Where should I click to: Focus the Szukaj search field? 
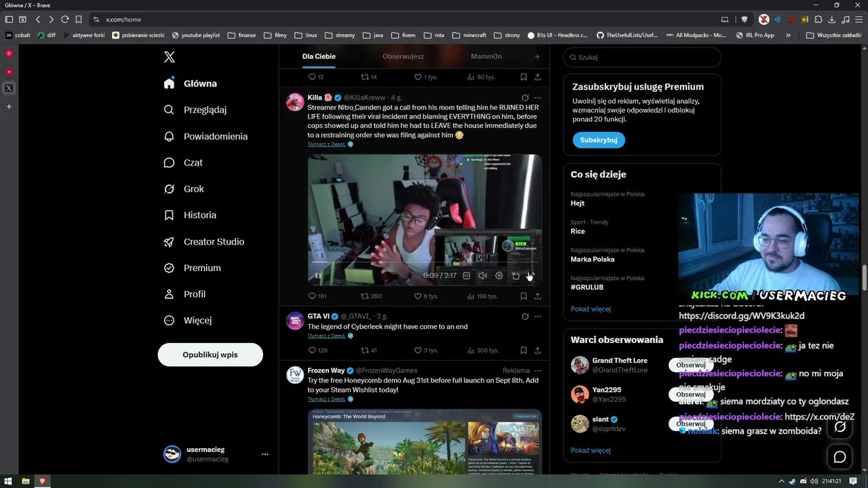[x=642, y=57]
